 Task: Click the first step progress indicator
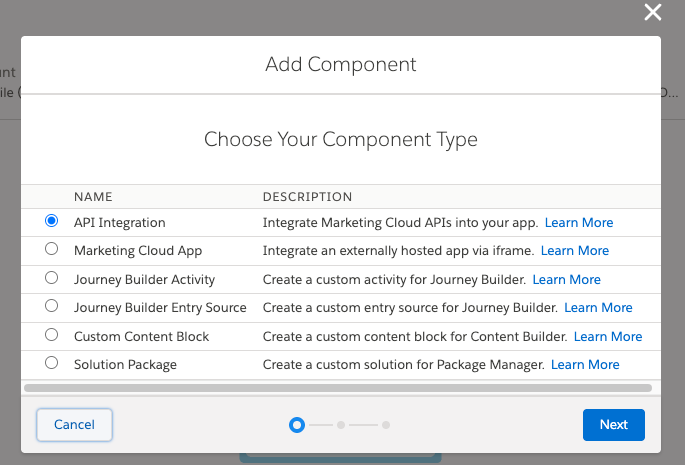click(296, 425)
